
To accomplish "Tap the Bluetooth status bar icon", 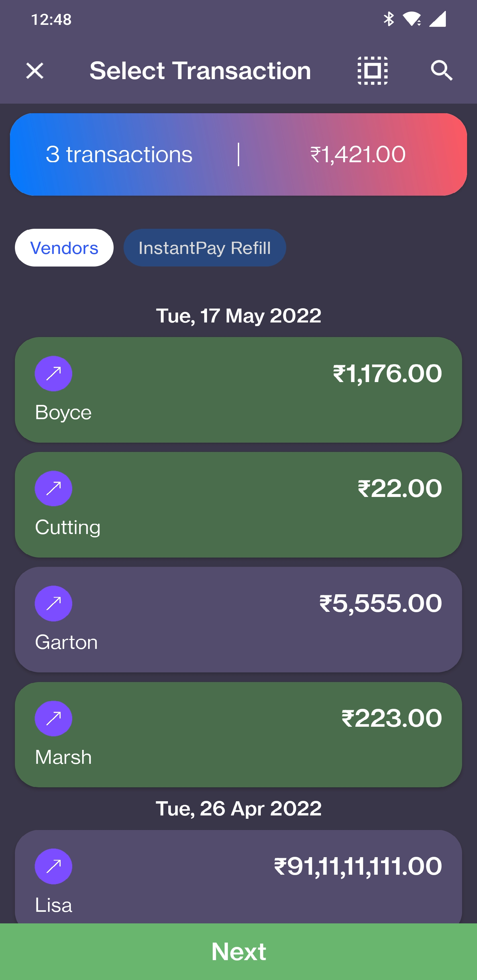I will [x=388, y=19].
